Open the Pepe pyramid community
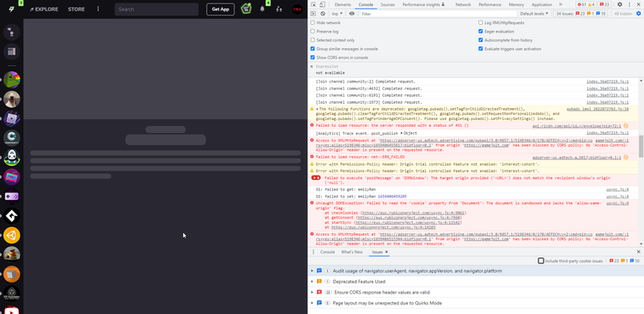644x314 pixels. pyautogui.click(x=11, y=80)
